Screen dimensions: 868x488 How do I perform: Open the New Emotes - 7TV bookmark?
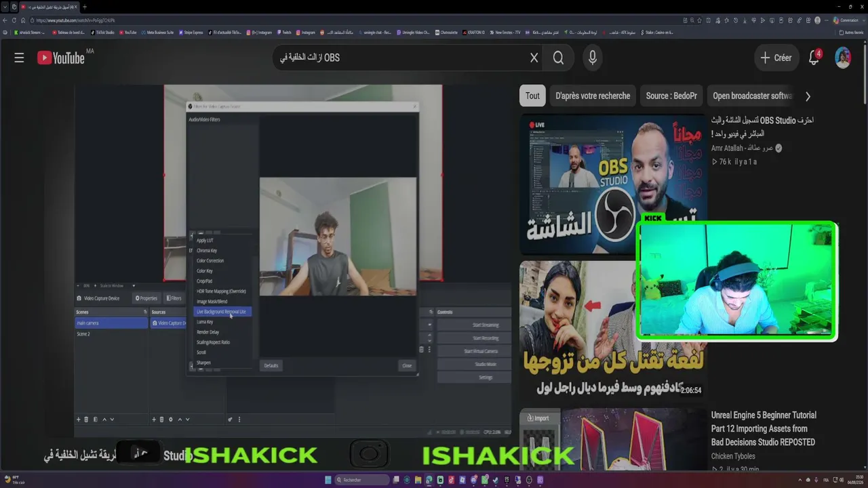click(505, 33)
